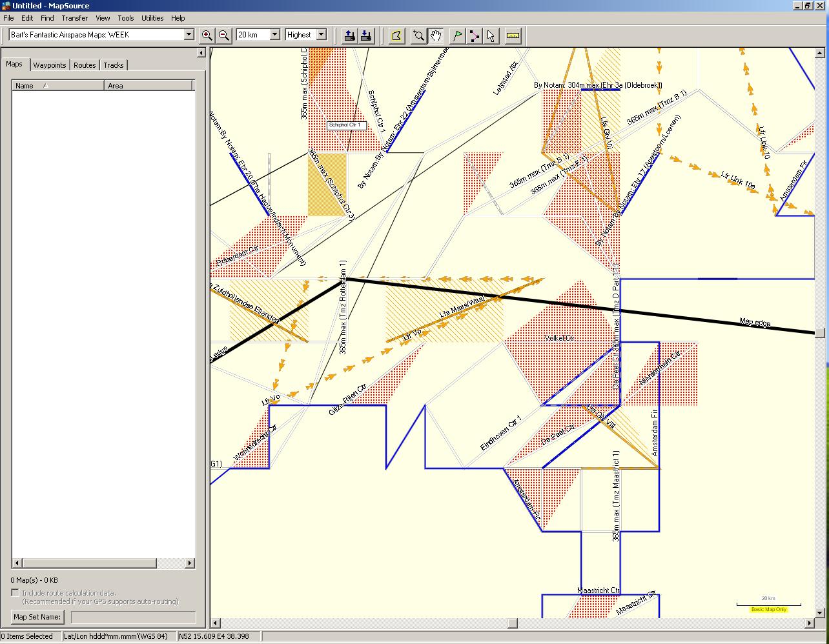
Task: Open the Utilities menu
Action: coord(152,18)
